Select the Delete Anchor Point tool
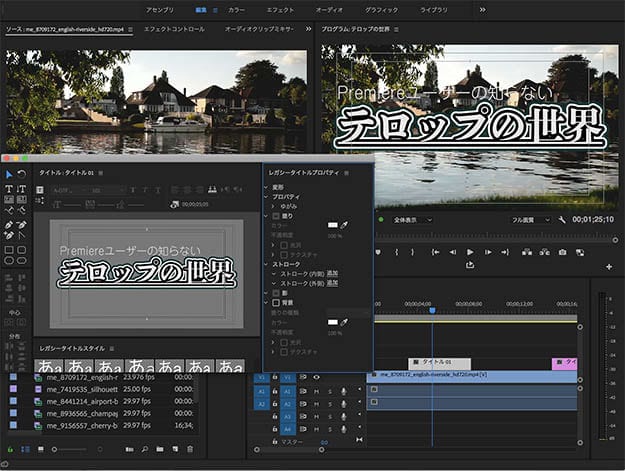The width and height of the screenshot is (625, 471). 22,224
